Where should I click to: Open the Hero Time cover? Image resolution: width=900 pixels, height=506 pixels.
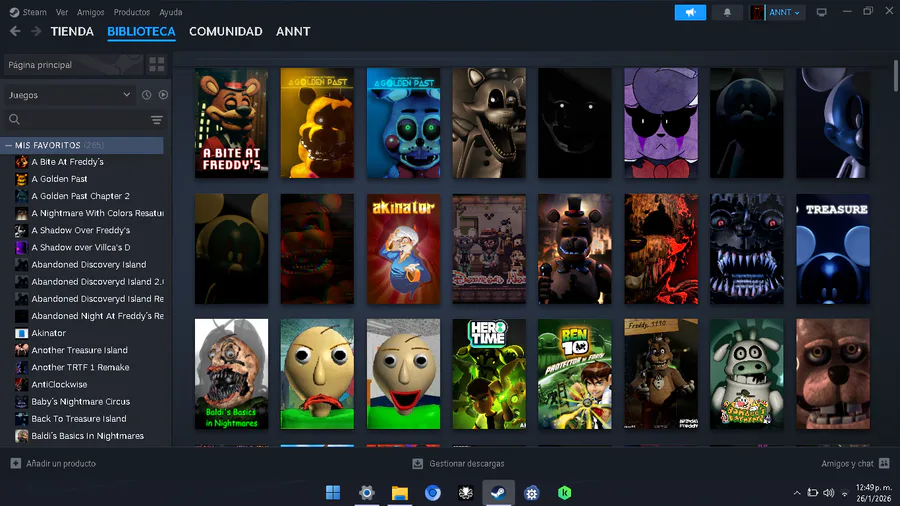click(489, 374)
